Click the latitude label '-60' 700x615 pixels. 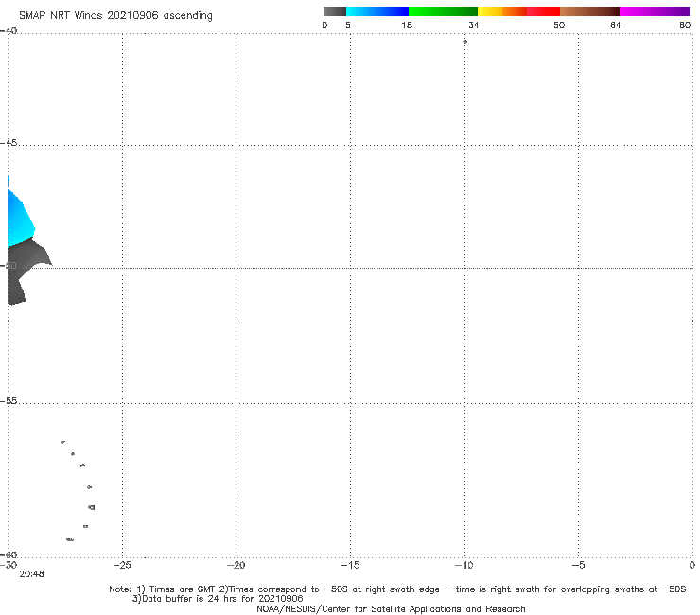(x=9, y=554)
